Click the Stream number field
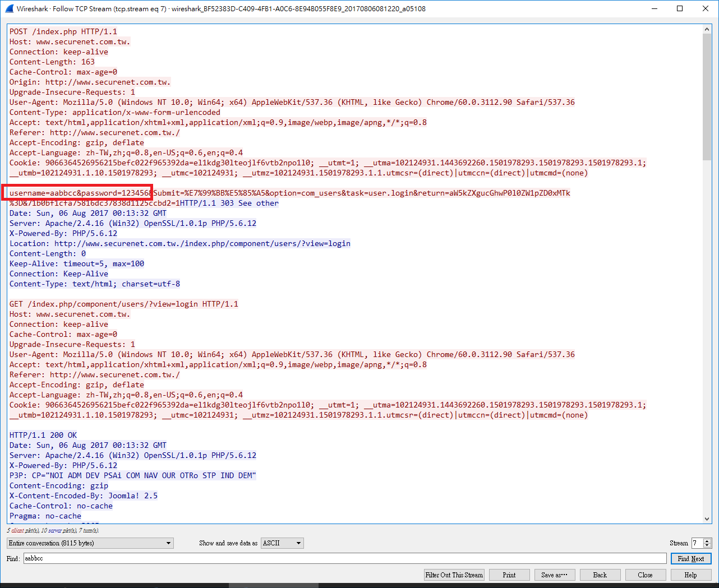This screenshot has height=588, width=719. pos(697,543)
